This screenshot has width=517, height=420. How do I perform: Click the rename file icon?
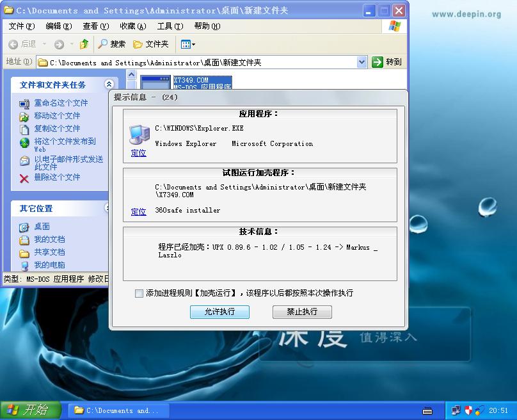coord(24,104)
